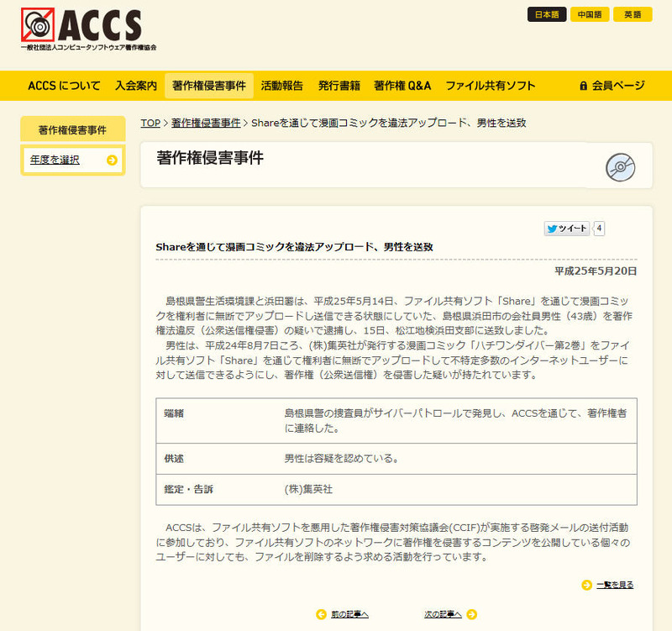Click the right arrow icon by 次の記事へ
This screenshot has width=672, height=631.
(471, 614)
